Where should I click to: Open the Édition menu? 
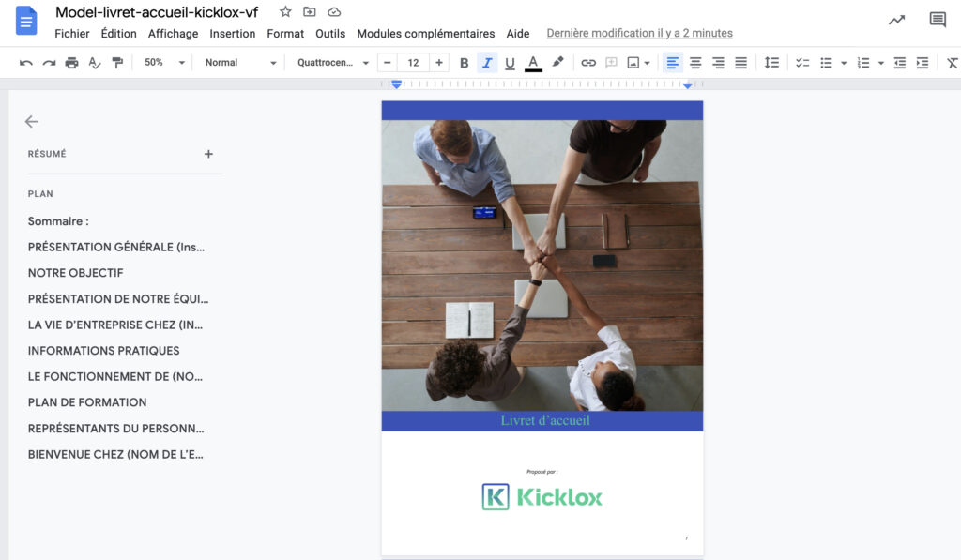[119, 34]
